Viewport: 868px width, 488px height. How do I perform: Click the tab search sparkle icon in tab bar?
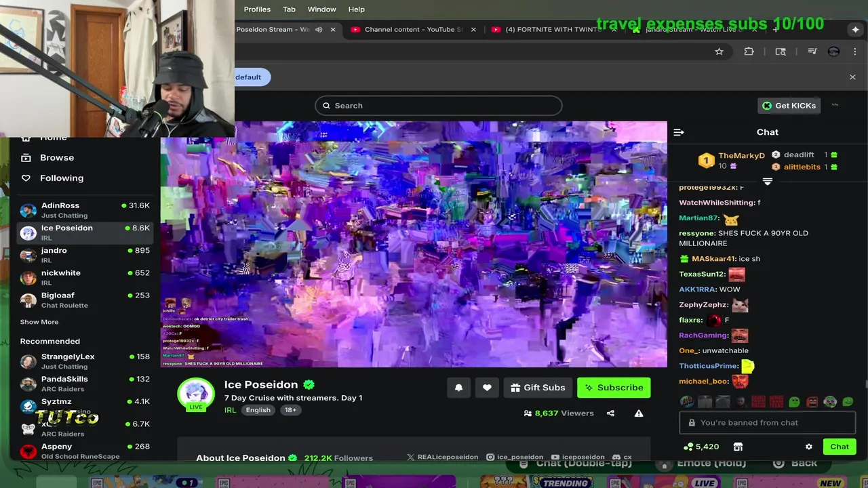point(855,30)
